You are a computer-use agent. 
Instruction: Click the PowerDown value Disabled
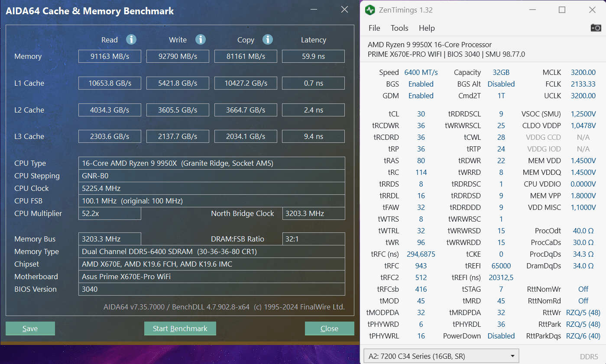pos(501,336)
